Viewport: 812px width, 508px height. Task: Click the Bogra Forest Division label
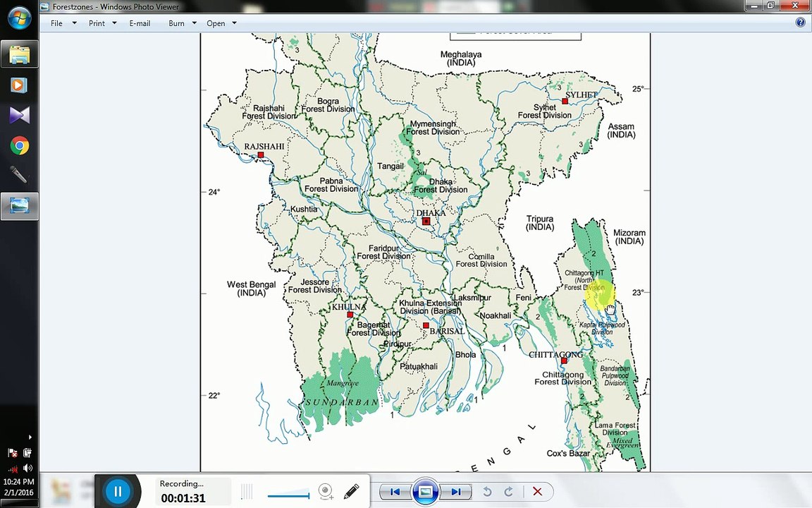pos(328,105)
